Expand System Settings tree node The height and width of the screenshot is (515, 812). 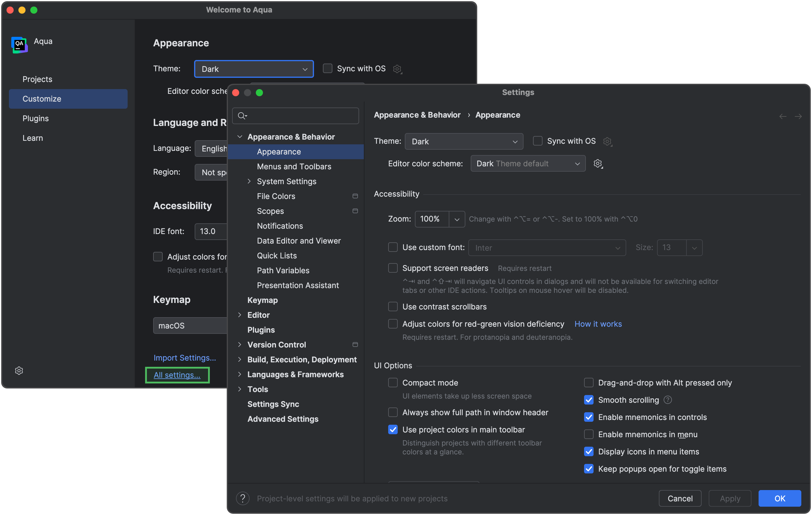[249, 181]
